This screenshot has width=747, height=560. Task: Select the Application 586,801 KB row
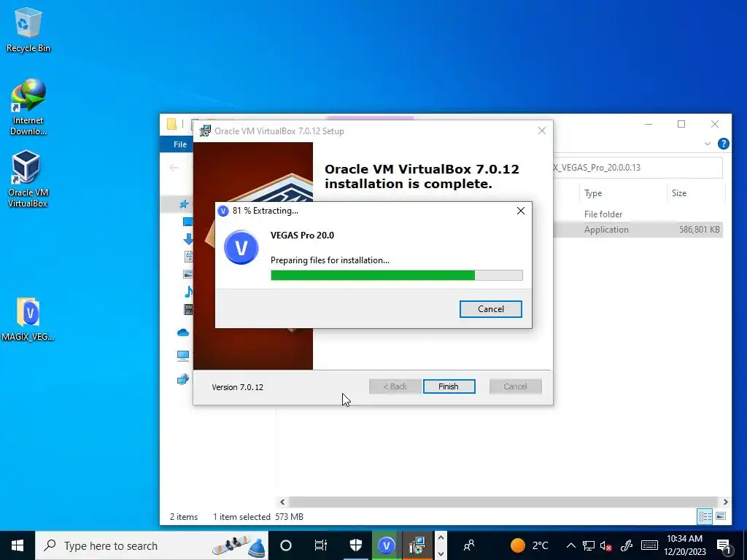point(638,230)
